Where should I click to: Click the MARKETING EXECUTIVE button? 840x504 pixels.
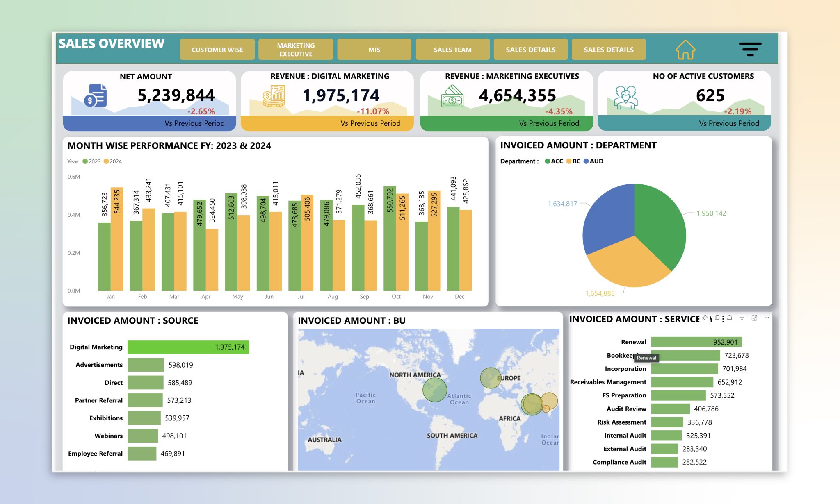(x=295, y=49)
